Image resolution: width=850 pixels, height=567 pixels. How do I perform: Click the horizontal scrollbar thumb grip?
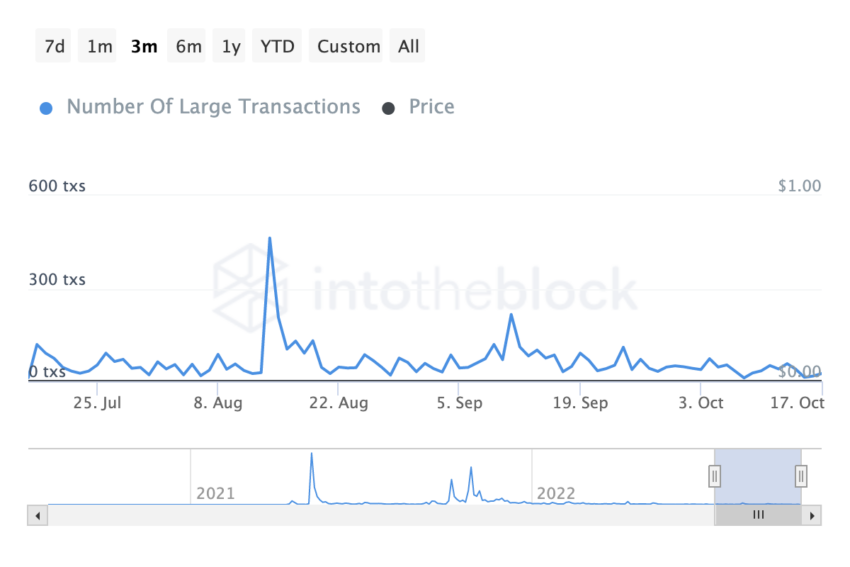point(758,515)
